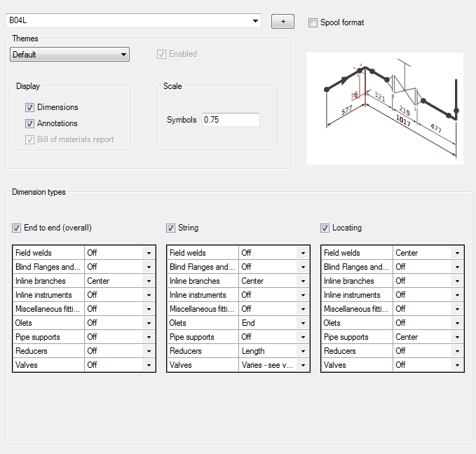Enable the Spool format checkbox
476x454 pixels.
click(x=313, y=22)
